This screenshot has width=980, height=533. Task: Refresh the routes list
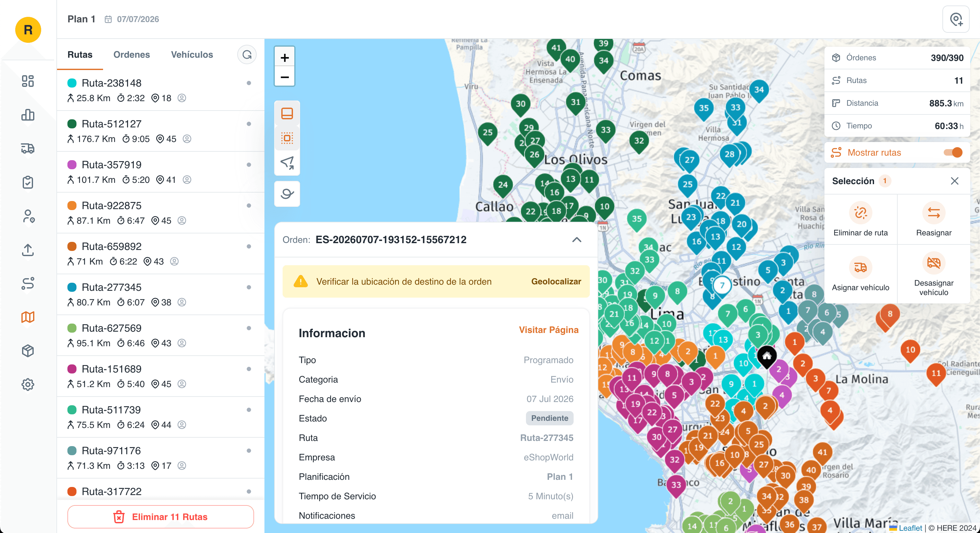pos(247,55)
